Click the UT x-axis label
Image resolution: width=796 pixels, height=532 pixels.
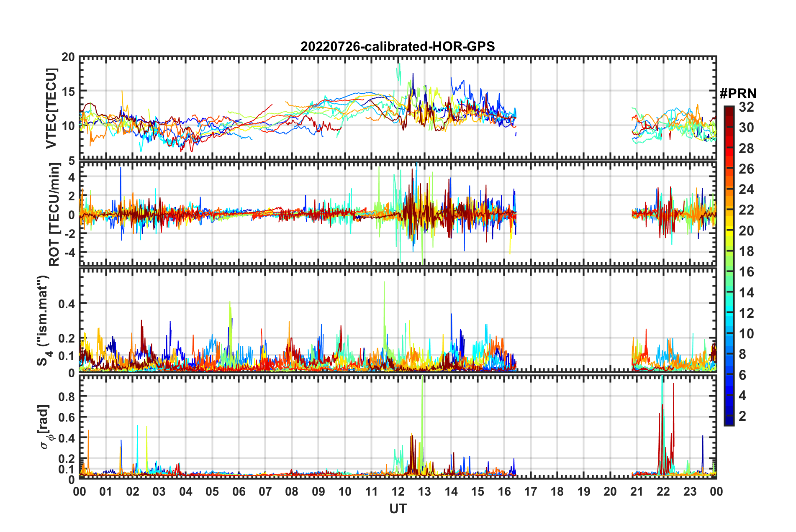(x=398, y=509)
